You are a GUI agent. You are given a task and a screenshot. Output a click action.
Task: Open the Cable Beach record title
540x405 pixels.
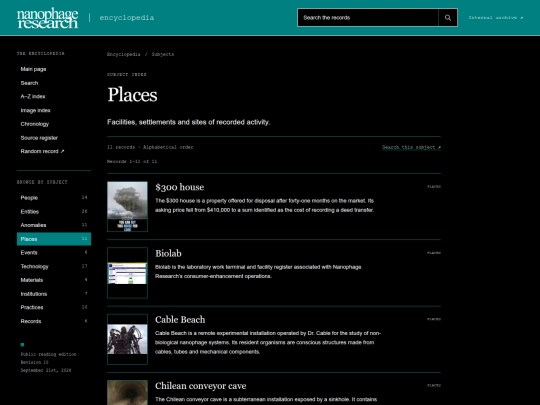[180, 320]
